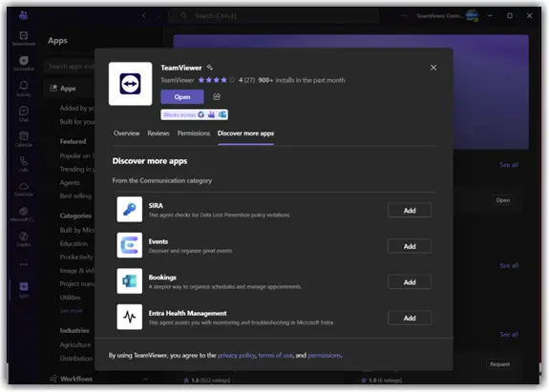This screenshot has height=392, width=549.
Task: Click the TeamViewer app logo tile
Action: [x=130, y=84]
